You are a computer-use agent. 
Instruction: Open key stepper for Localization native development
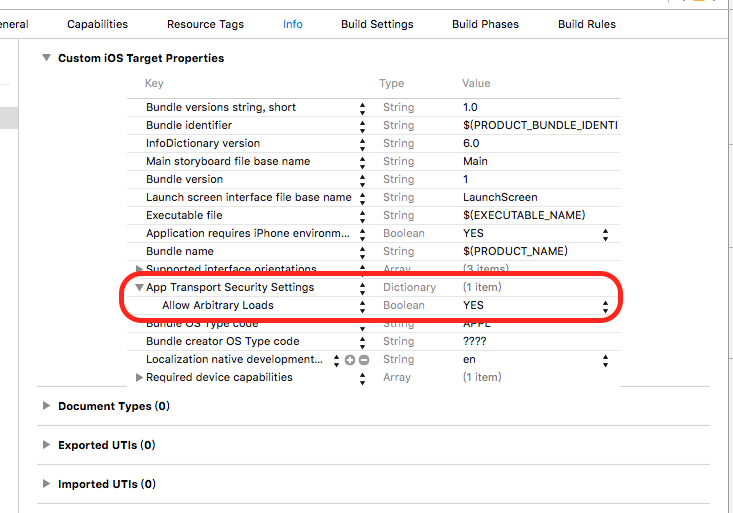tap(336, 360)
